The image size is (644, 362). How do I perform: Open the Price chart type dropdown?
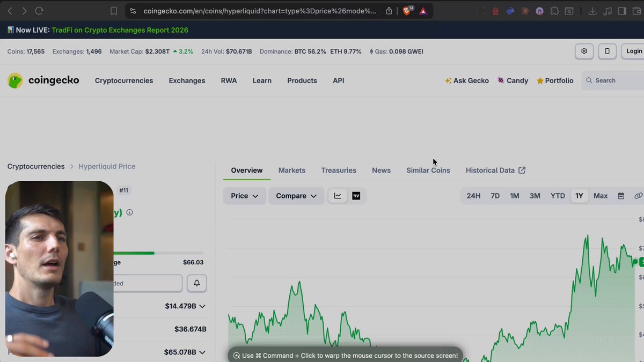click(x=245, y=196)
